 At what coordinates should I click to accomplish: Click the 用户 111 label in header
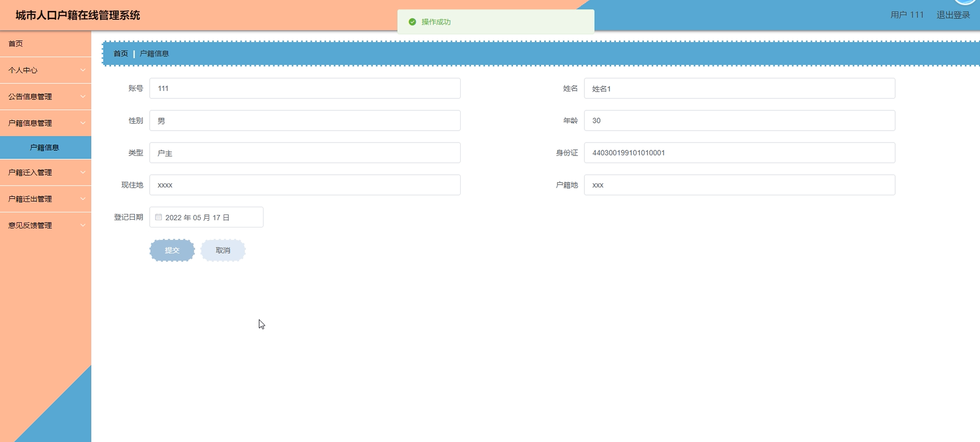pos(907,15)
